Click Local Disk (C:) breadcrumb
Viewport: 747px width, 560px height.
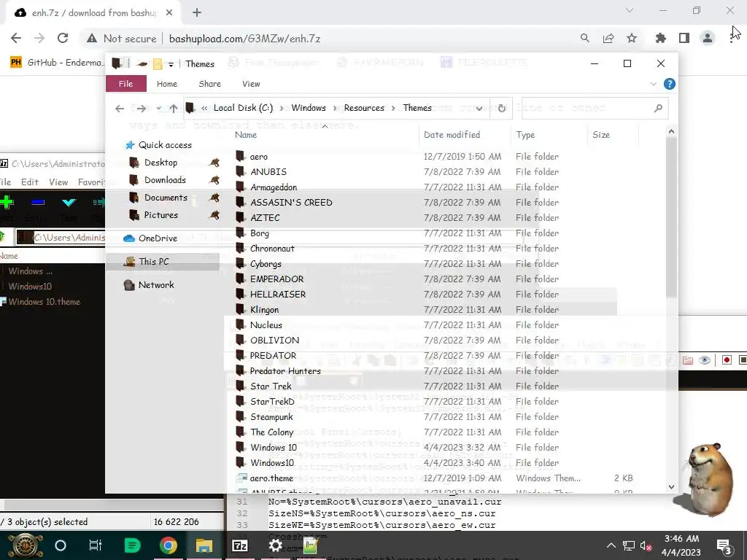(x=243, y=108)
